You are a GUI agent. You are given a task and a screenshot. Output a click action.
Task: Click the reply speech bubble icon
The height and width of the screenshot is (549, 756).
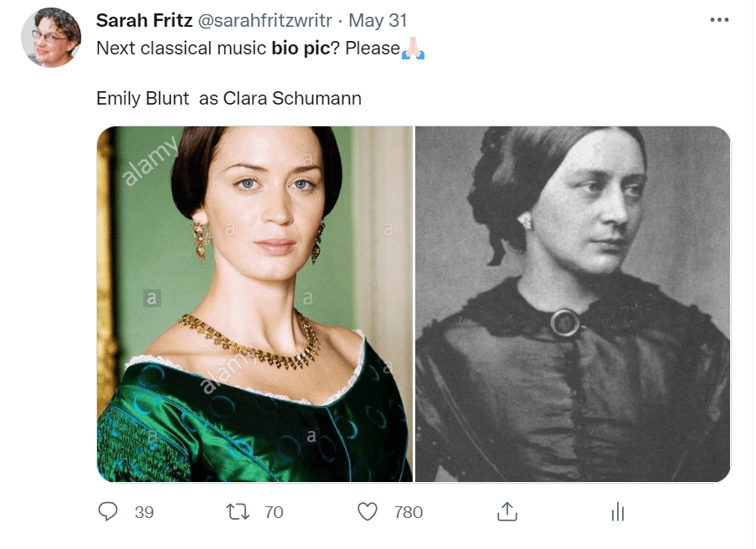[x=108, y=511]
